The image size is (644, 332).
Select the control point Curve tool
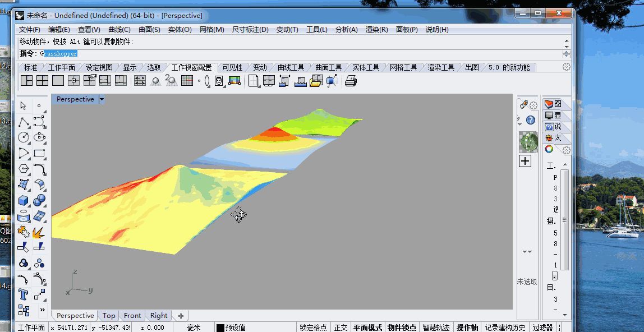point(39,122)
